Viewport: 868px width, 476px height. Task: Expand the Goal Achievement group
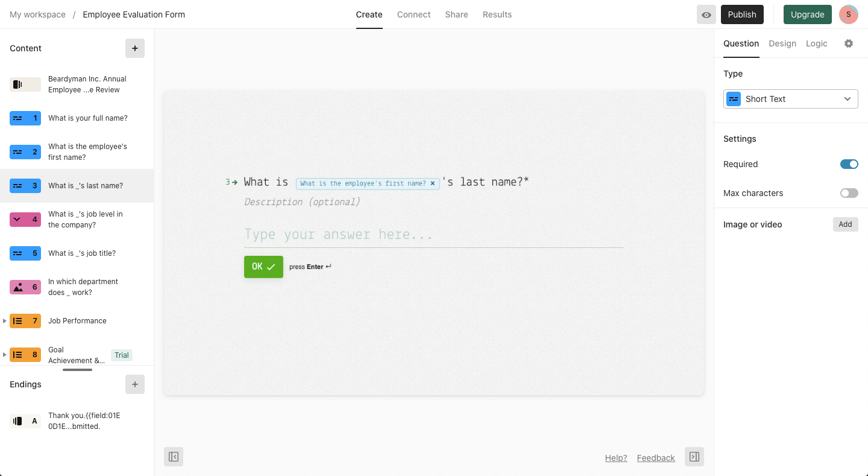[x=5, y=355]
